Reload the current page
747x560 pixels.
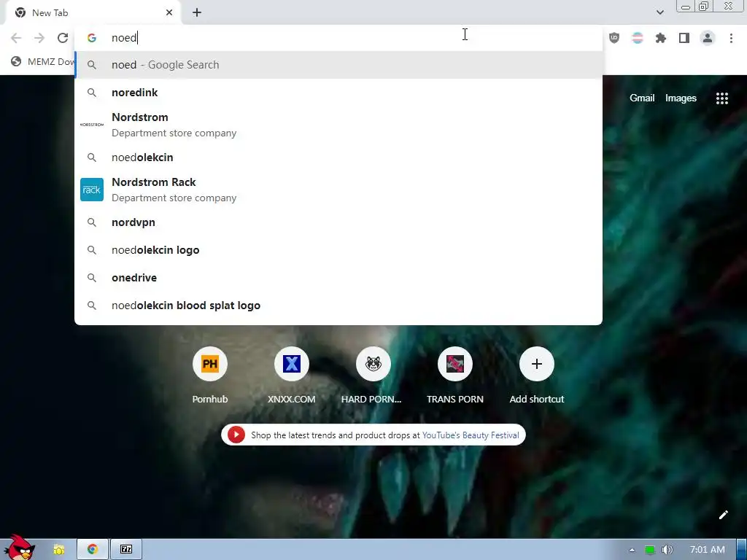[63, 38]
